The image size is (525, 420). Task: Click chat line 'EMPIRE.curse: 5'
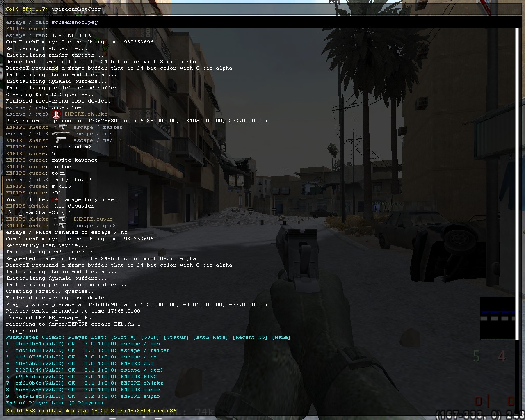[30, 153]
